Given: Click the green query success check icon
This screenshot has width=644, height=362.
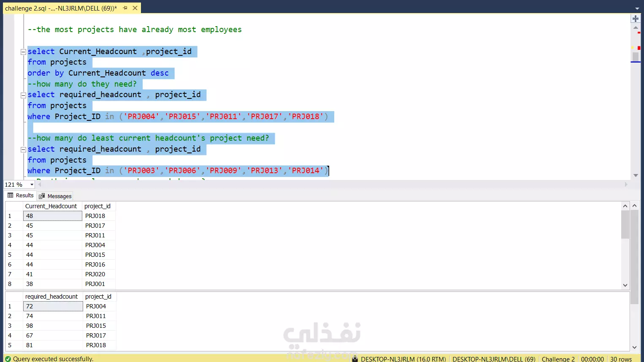Looking at the screenshot, I should (x=8, y=359).
